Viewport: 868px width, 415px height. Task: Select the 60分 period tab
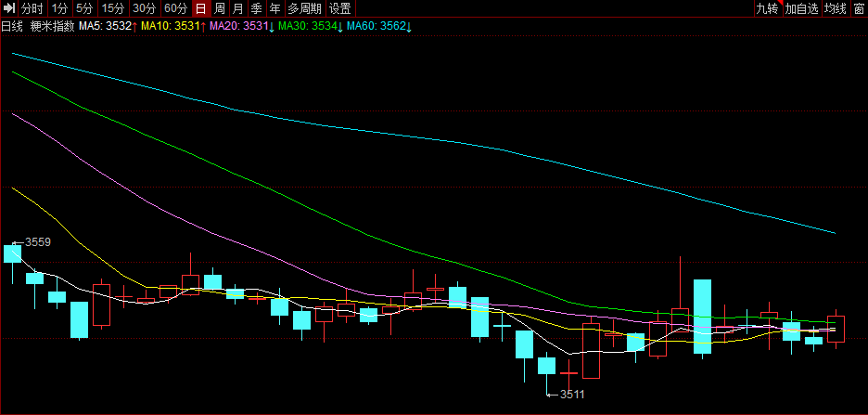[x=176, y=8]
